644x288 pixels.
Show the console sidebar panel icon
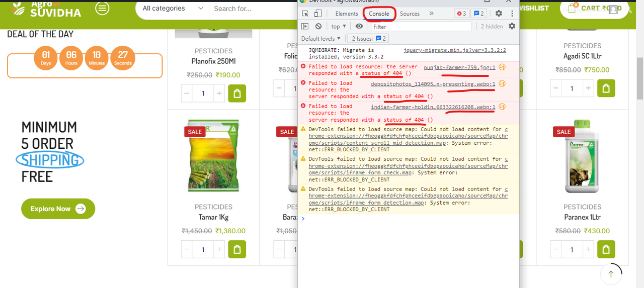(x=305, y=26)
